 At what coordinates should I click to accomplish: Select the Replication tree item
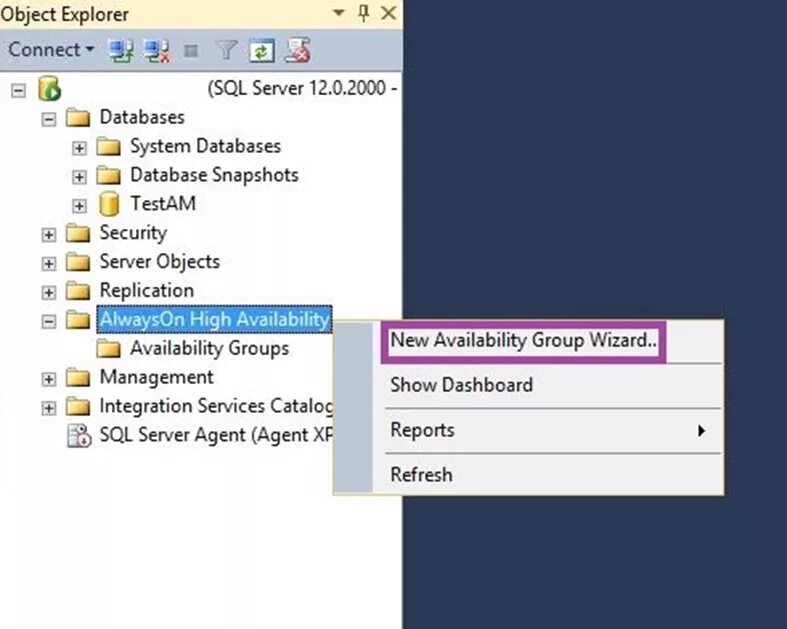click(x=147, y=291)
